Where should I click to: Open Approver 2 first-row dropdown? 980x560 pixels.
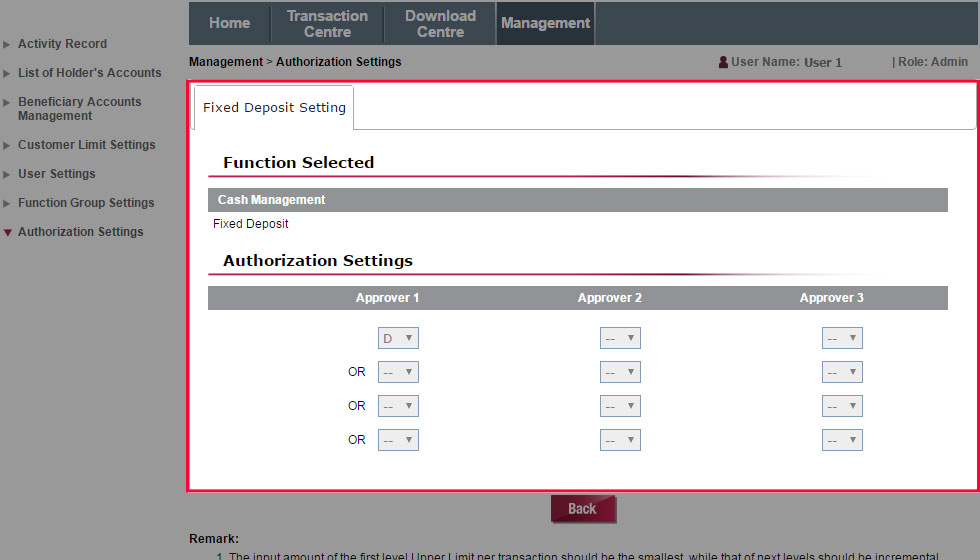(620, 338)
